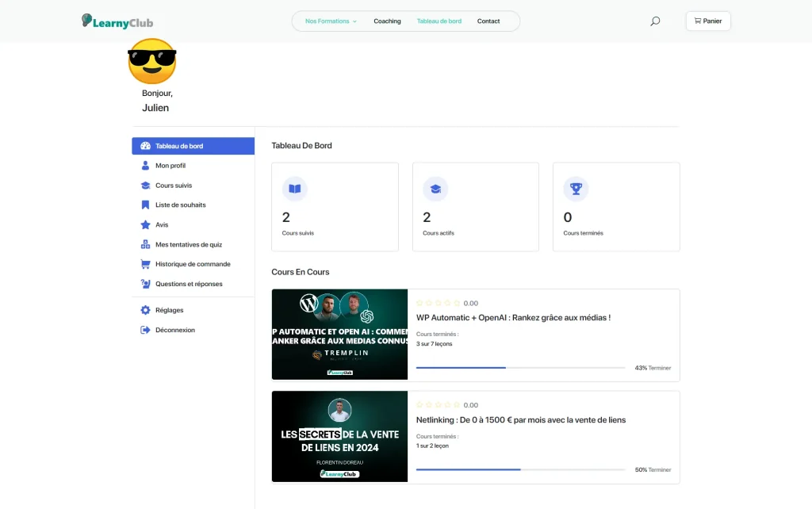
Task: Click the 'Tableau De Bord' heading
Action: pyautogui.click(x=301, y=146)
